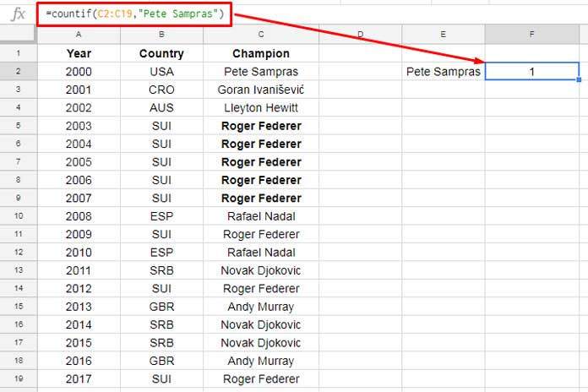This screenshot has width=588, height=392.
Task: Select row 19 header
Action: tap(19, 378)
